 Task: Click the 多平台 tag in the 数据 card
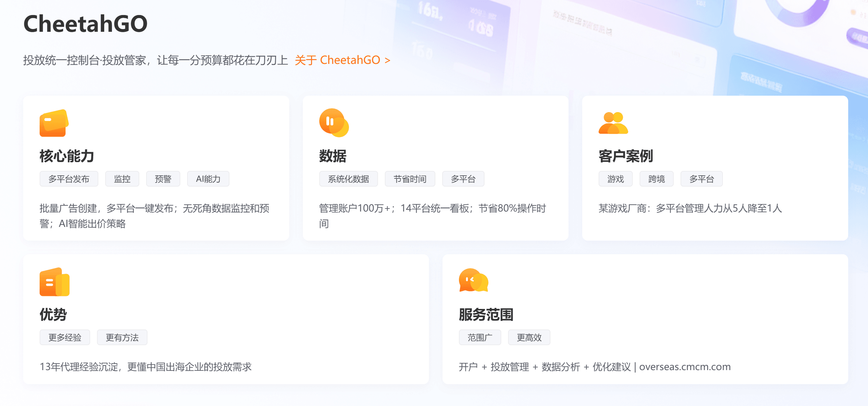tap(463, 179)
